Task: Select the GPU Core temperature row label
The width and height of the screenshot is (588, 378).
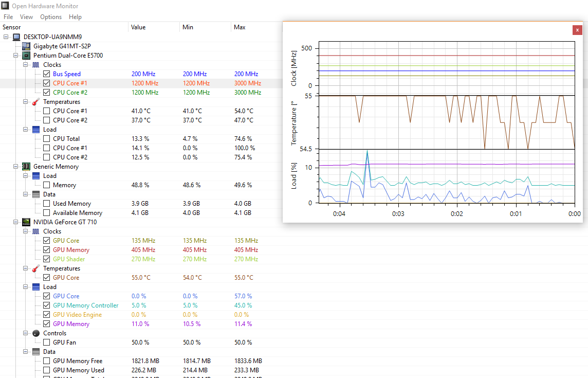Action: click(x=66, y=278)
